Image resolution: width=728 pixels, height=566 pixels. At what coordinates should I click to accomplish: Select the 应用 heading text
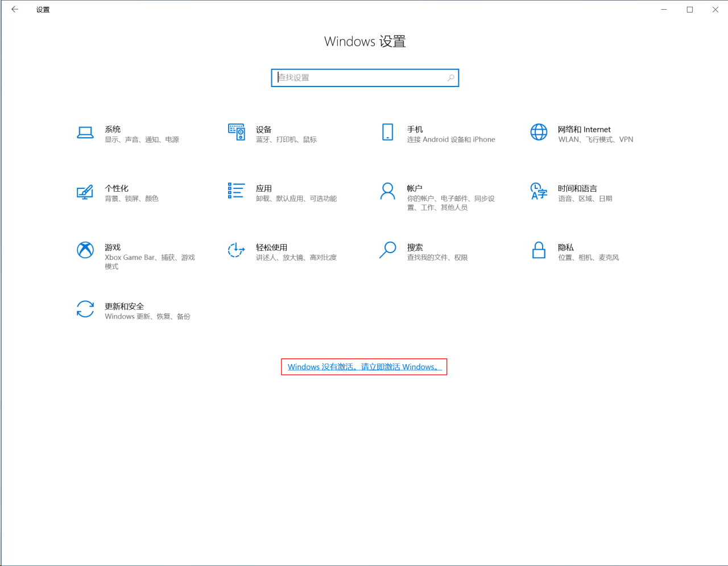[264, 188]
